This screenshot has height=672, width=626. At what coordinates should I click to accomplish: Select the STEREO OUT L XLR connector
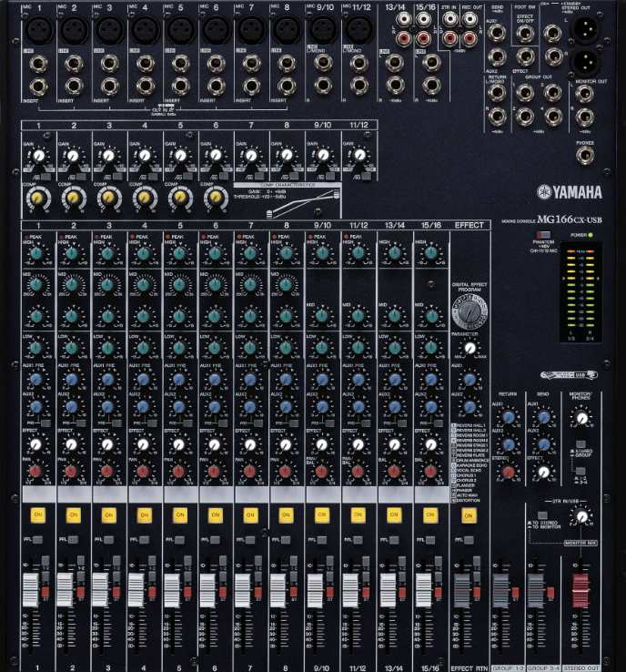tap(583, 28)
